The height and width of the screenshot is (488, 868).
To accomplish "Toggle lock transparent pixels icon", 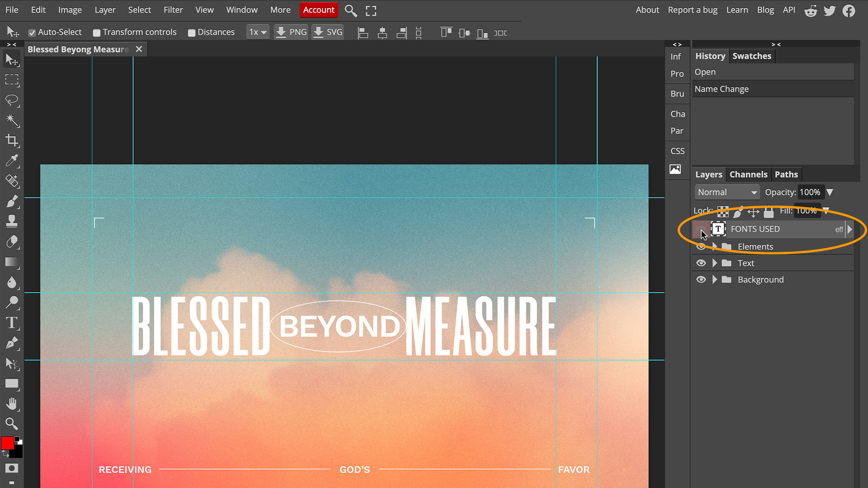I will [723, 211].
